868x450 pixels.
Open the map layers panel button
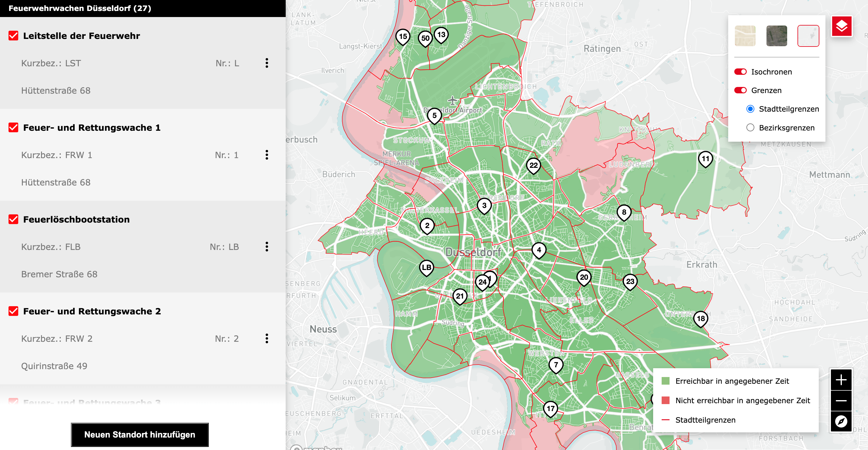tap(841, 26)
